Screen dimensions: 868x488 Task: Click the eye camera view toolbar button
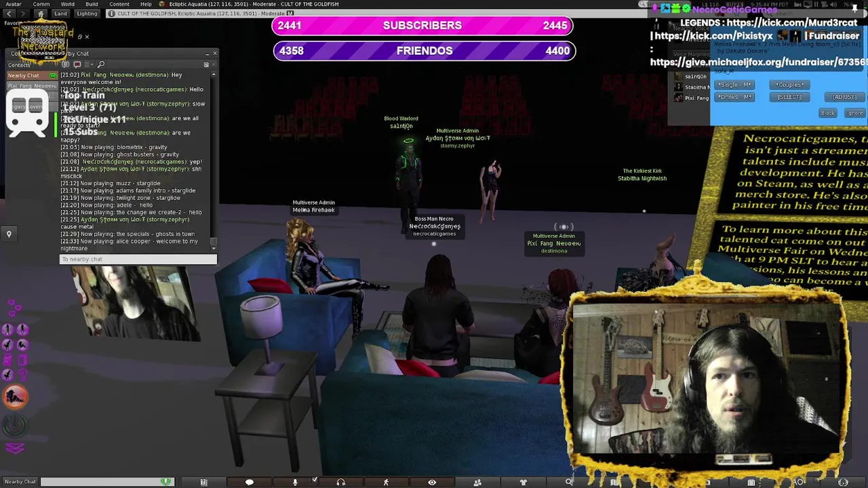coord(432,482)
